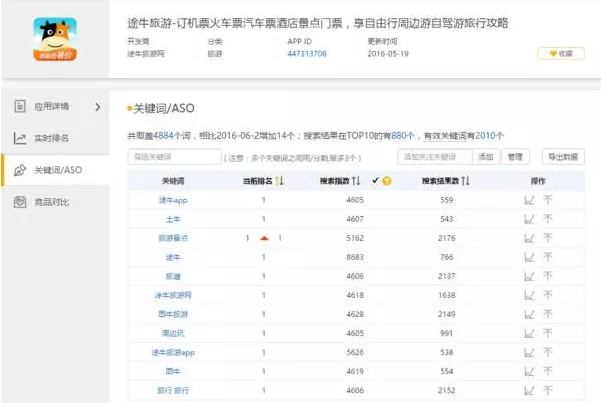
Task: Click the 880 TOP10 keywords link
Action: [399, 136]
